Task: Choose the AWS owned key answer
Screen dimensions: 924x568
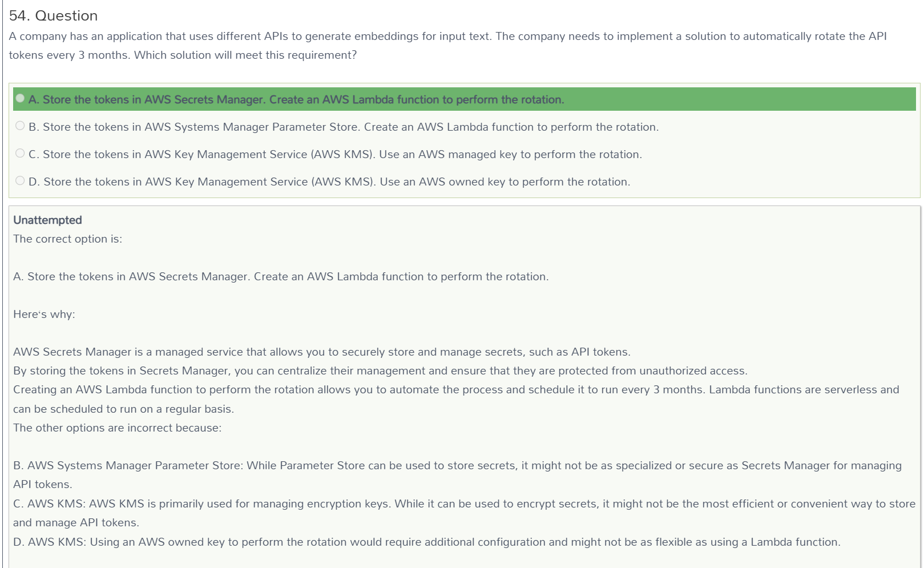Action: coord(329,182)
